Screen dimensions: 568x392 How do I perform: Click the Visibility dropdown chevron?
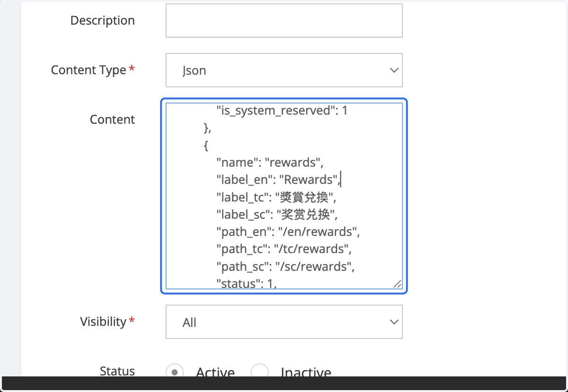pos(393,322)
